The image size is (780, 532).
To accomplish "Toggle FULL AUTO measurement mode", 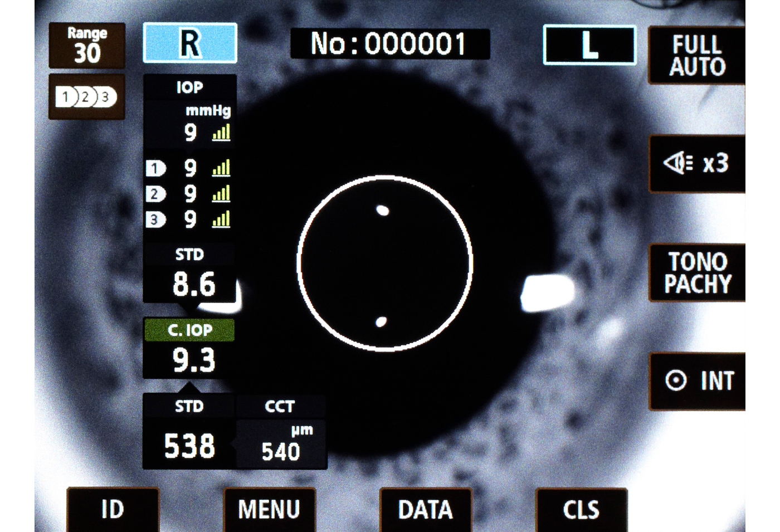I will tap(696, 55).
